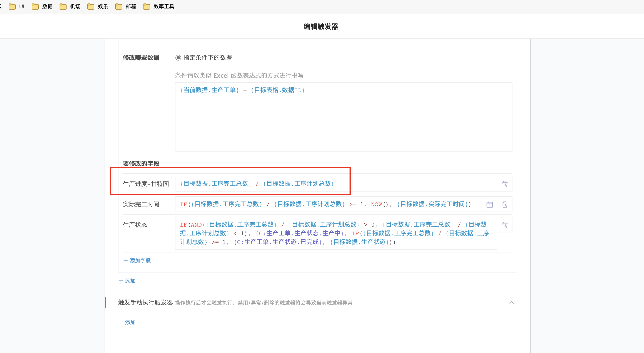
Task: Click the 要修改的字段 heading
Action: [x=141, y=164]
